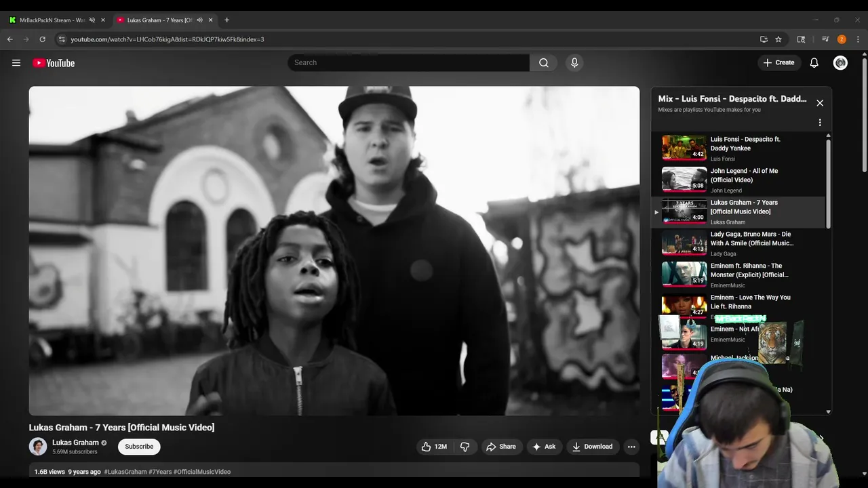Click the video player to pause
The height and width of the screenshot is (488, 868).
(x=334, y=251)
